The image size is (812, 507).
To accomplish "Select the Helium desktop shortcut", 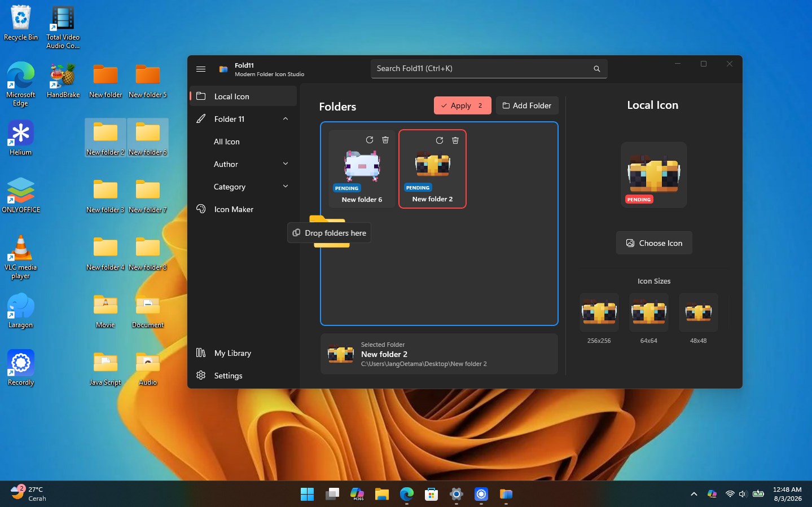I will point(21,138).
